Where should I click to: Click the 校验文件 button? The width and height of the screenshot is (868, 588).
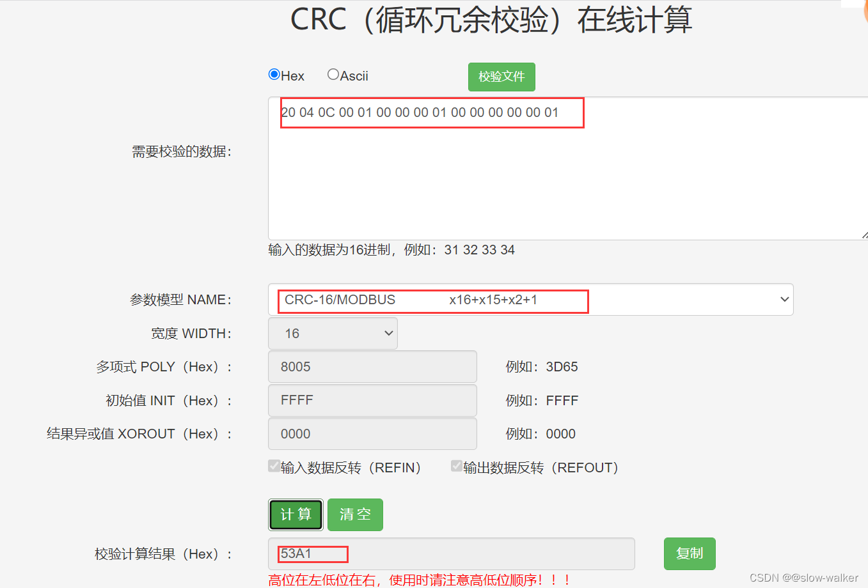pyautogui.click(x=501, y=77)
